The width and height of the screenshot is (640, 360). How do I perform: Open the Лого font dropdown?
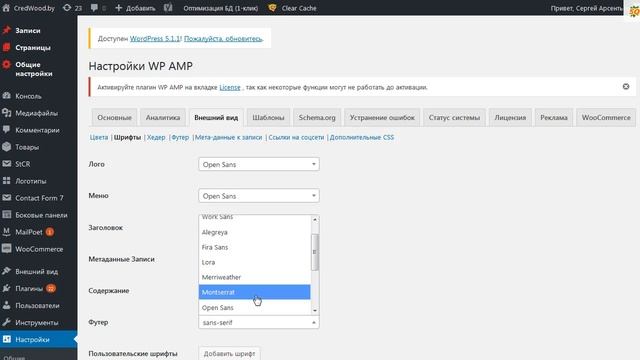point(259,164)
